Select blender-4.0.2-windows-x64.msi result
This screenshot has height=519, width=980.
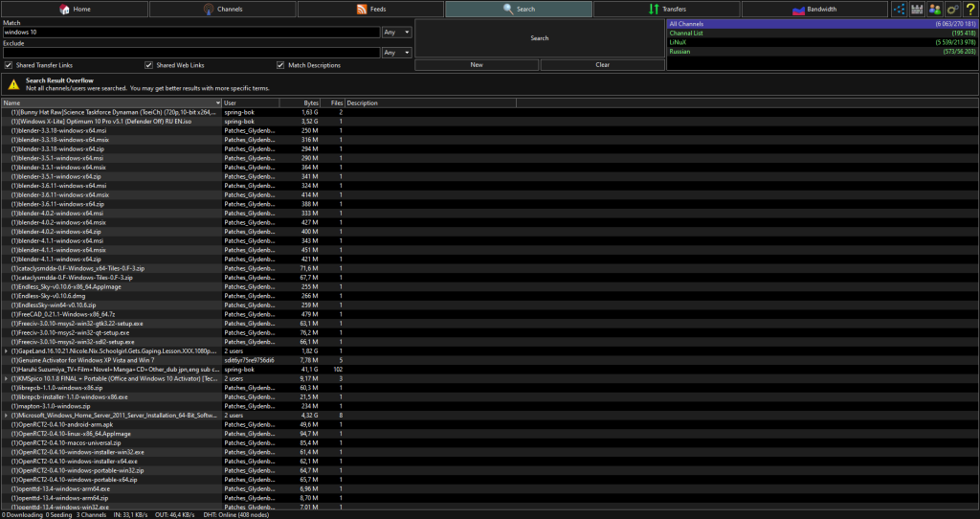click(490, 214)
